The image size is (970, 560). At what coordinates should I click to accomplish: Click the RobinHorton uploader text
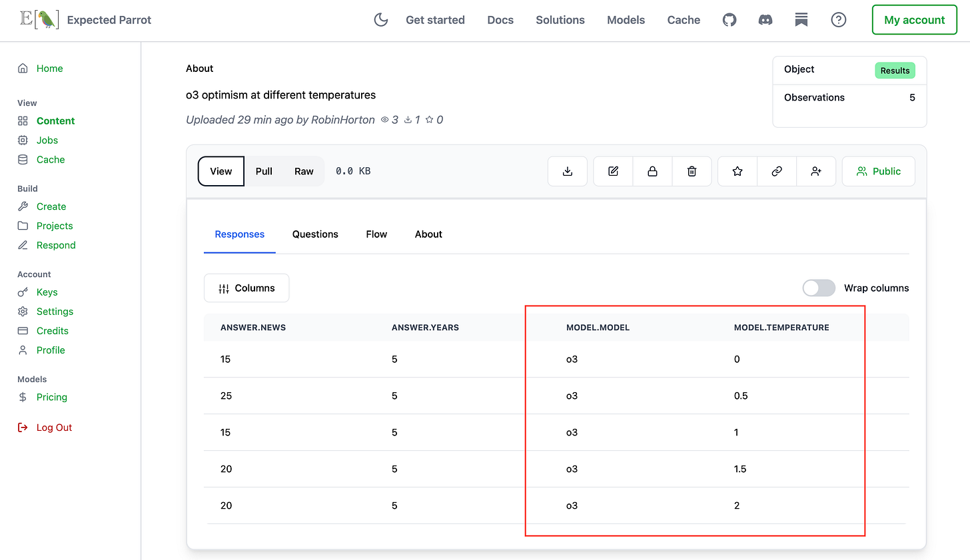(x=343, y=120)
